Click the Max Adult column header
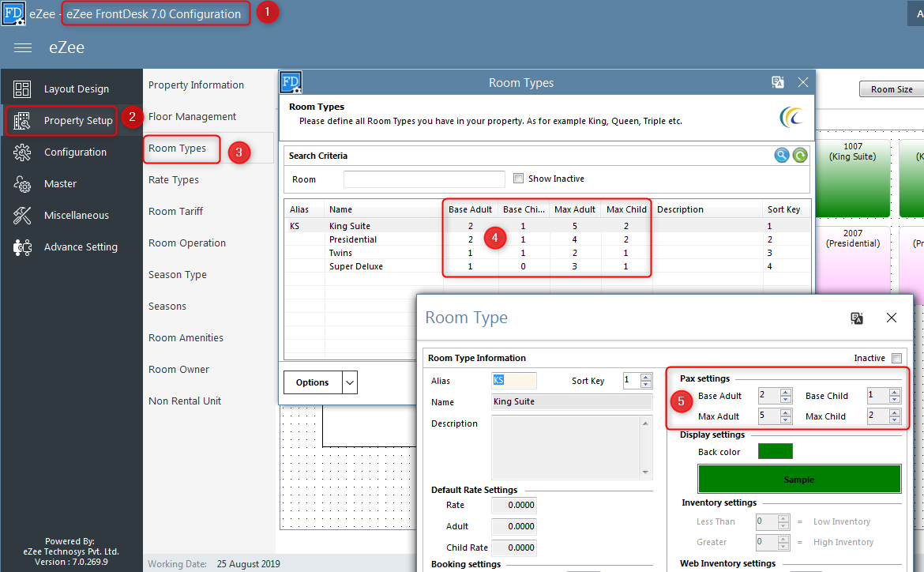Viewport: 924px width, 572px height. pos(575,209)
